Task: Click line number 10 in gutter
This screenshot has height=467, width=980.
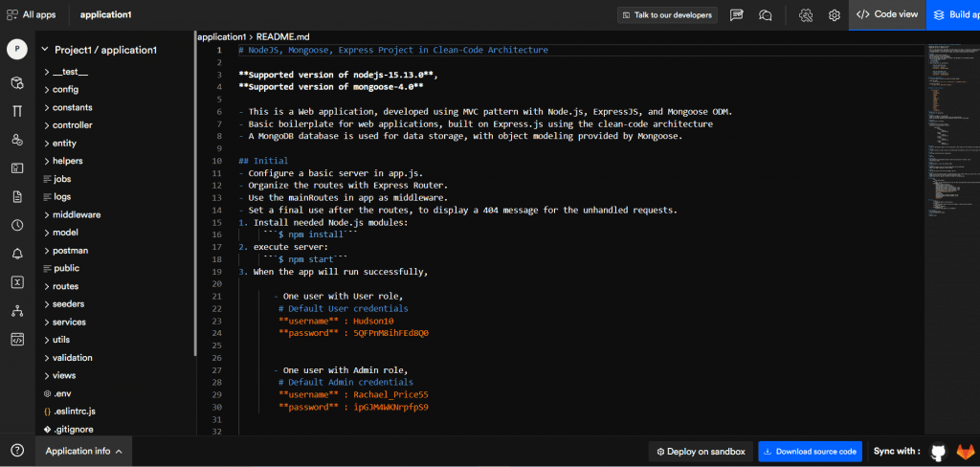Action: [217, 161]
